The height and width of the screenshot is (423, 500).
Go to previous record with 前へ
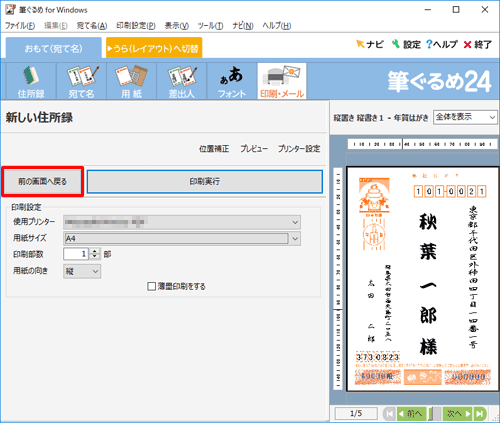point(412,414)
